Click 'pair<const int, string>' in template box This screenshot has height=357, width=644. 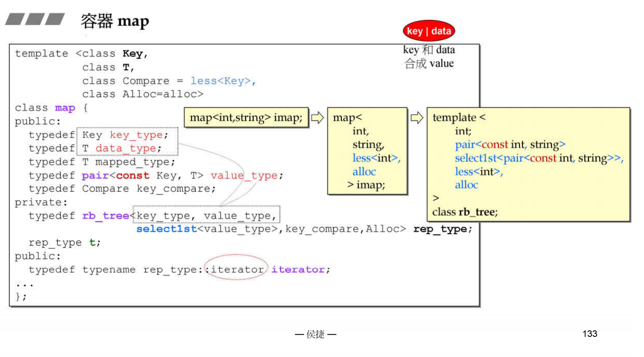coord(510,144)
